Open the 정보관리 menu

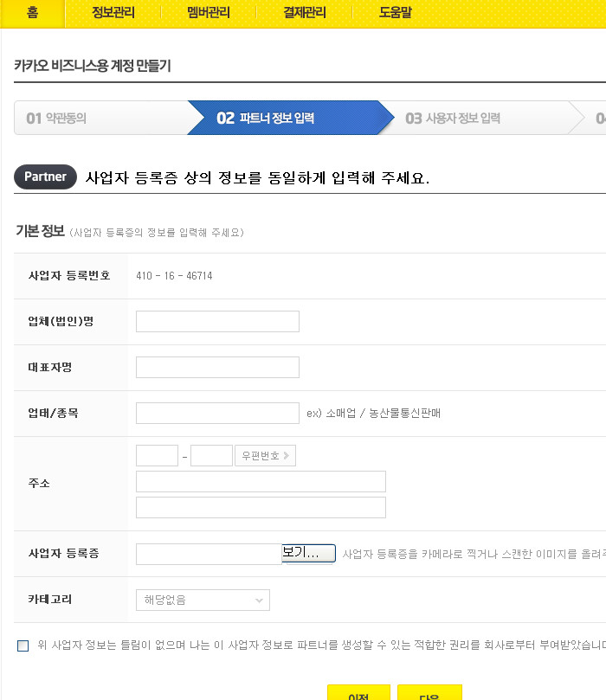[x=113, y=12]
